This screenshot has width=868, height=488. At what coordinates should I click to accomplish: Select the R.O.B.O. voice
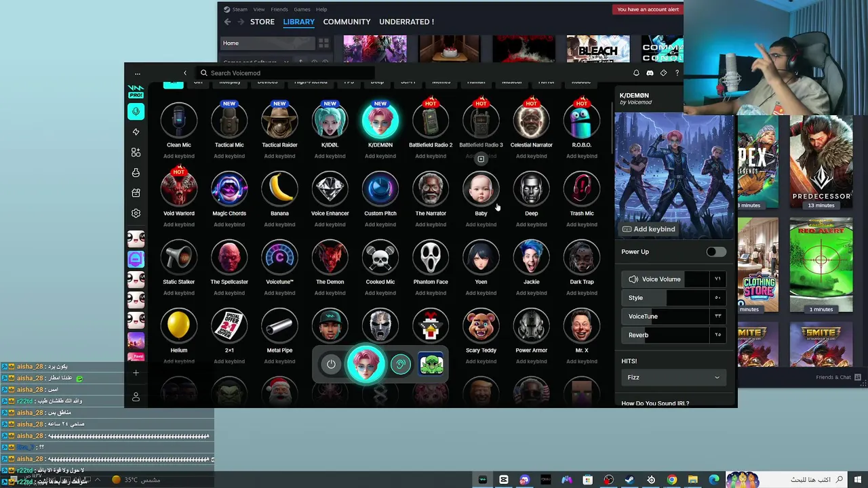coord(582,121)
